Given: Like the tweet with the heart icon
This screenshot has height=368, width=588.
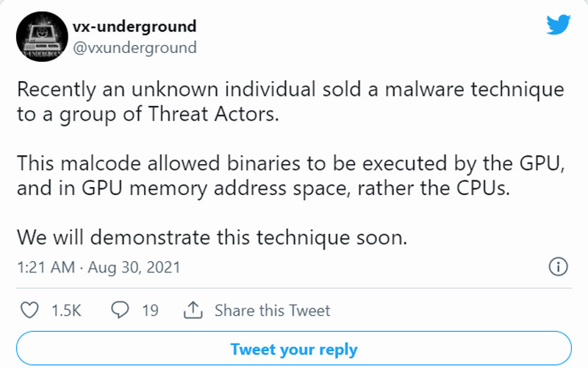Looking at the screenshot, I should coord(29,311).
